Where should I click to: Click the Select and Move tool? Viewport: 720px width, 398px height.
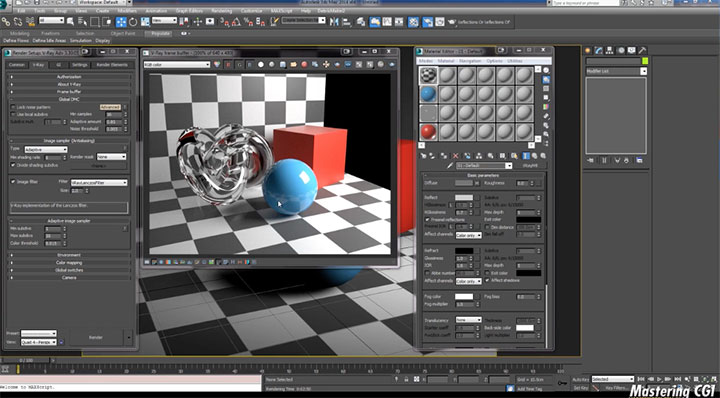[x=121, y=22]
